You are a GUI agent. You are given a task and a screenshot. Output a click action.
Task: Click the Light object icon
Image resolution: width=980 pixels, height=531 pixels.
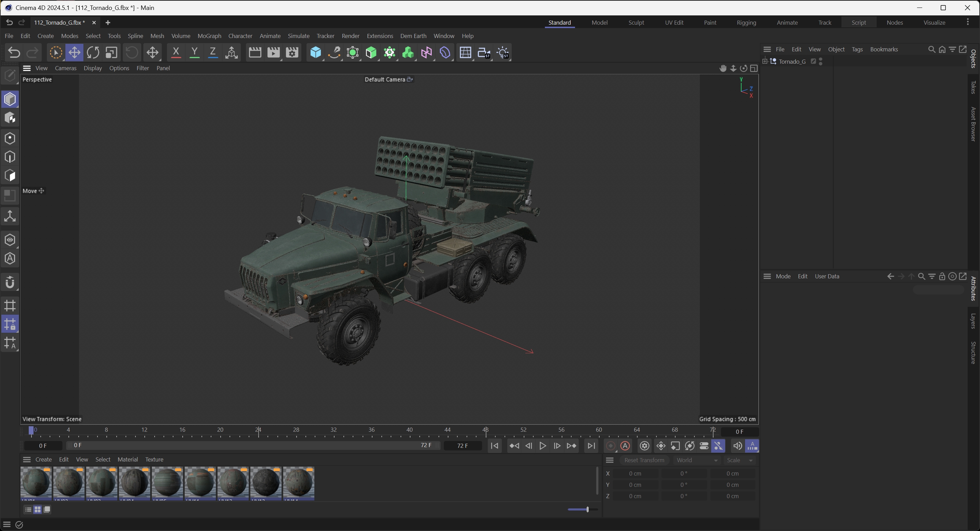[503, 52]
